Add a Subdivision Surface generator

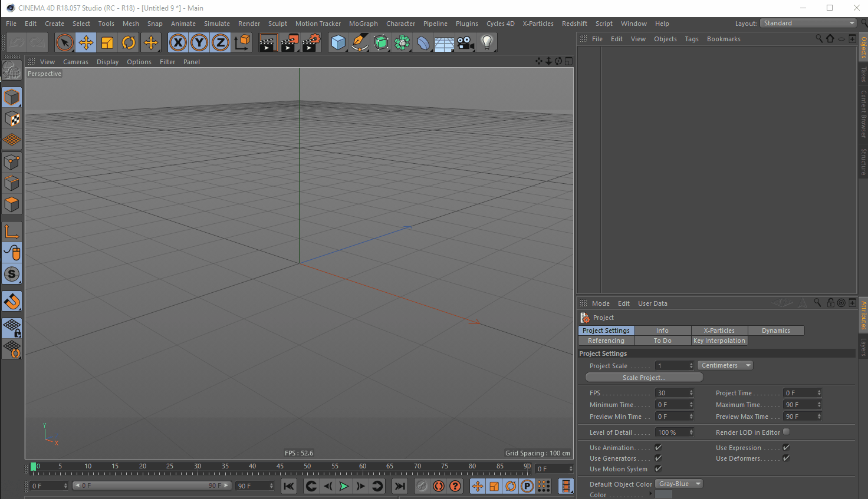(381, 42)
